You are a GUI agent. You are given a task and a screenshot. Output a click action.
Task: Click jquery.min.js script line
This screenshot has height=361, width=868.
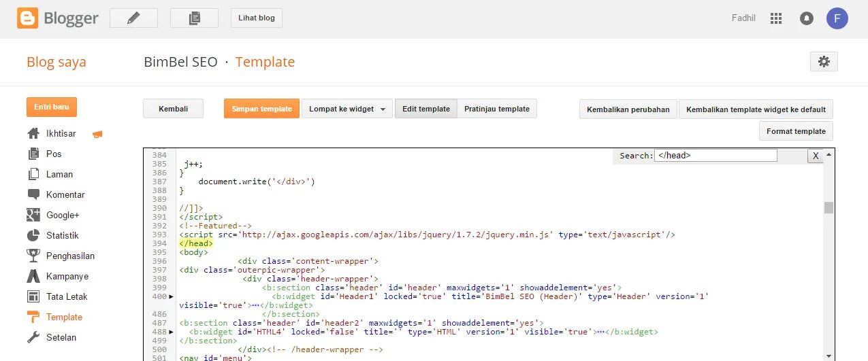tap(427, 235)
